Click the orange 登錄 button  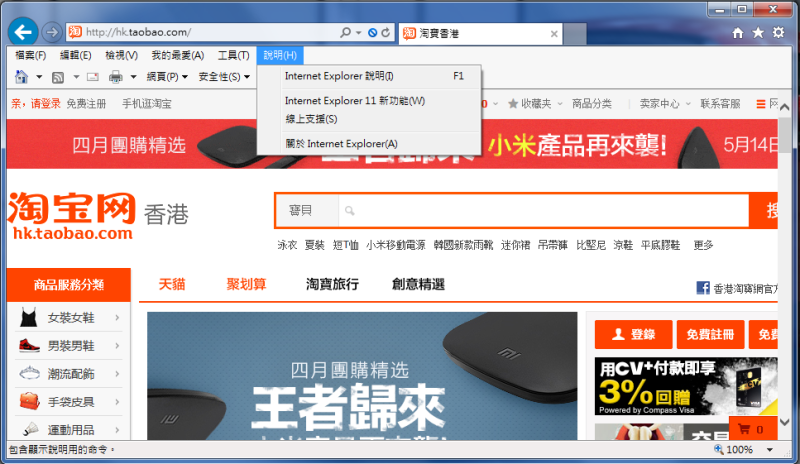[633, 334]
